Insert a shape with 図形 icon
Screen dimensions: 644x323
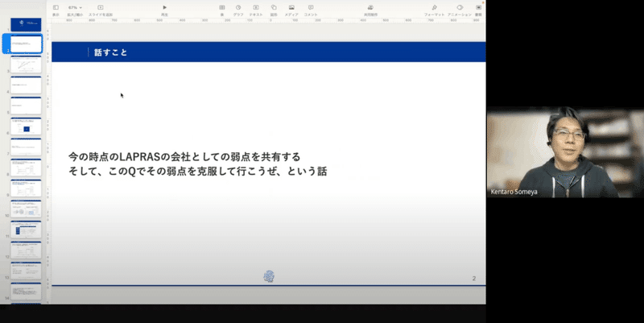tap(274, 7)
